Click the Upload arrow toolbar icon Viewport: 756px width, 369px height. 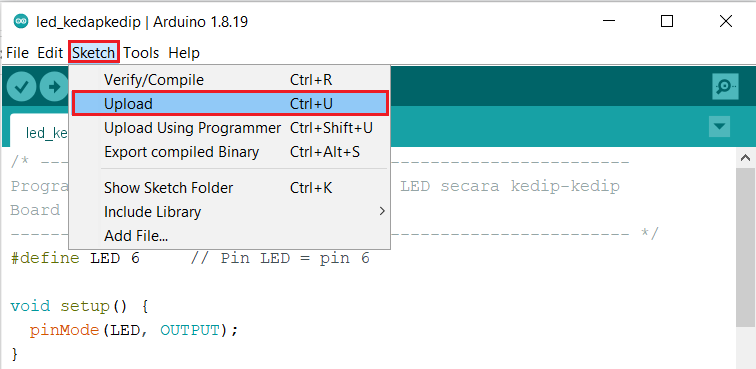coord(54,87)
